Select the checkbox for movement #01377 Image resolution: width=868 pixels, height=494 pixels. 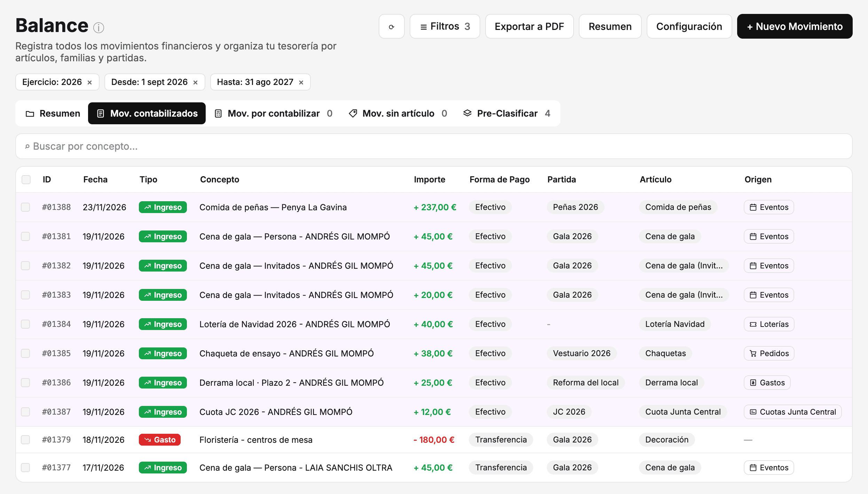click(x=25, y=468)
